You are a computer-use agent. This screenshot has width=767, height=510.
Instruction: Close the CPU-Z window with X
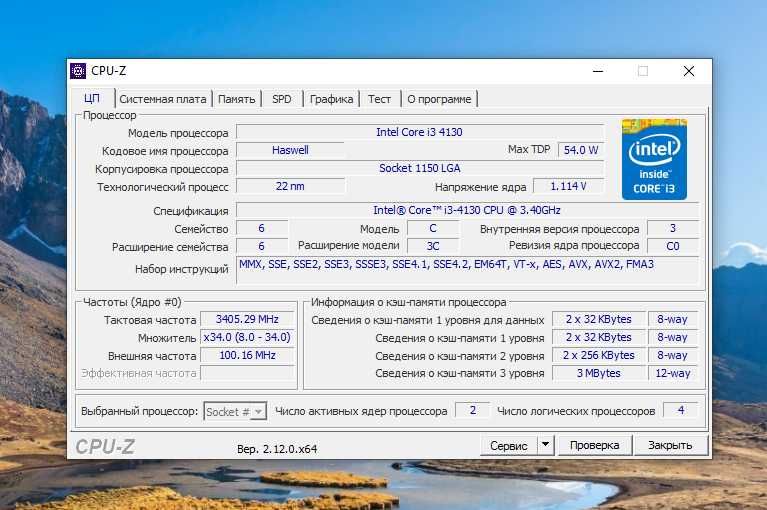point(689,71)
